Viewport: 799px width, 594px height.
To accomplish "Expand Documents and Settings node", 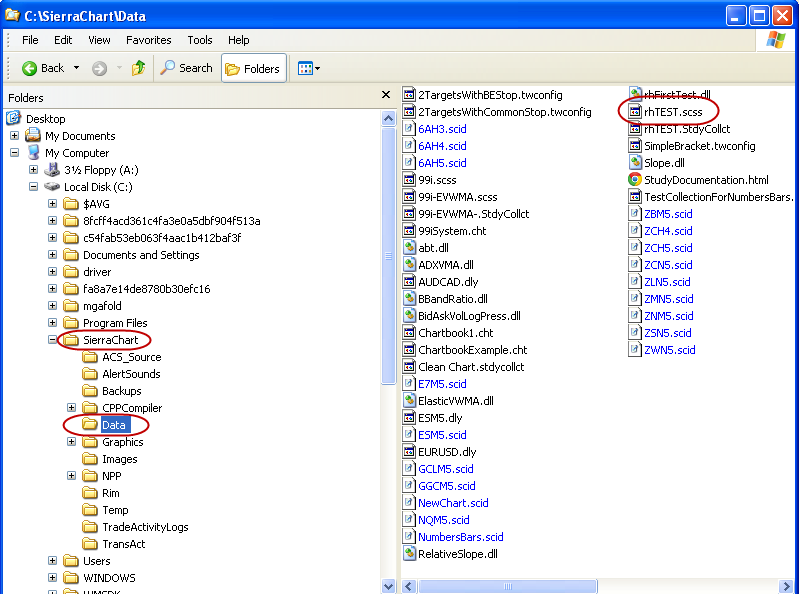I will [x=52, y=255].
